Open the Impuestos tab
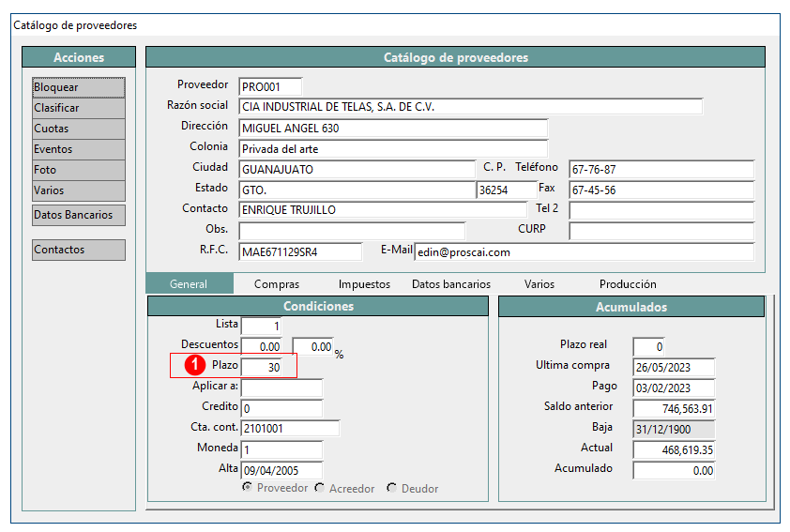Viewport: 790px width, 532px height. pos(364,284)
